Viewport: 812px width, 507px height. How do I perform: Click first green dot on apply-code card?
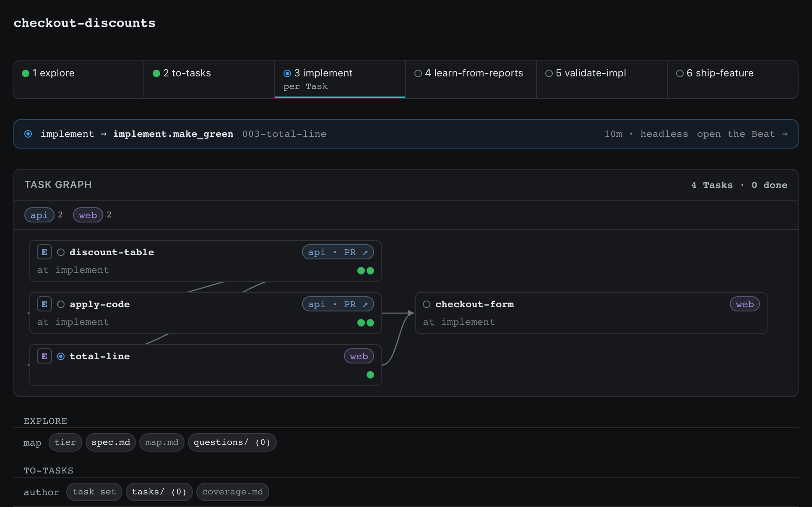tap(361, 323)
